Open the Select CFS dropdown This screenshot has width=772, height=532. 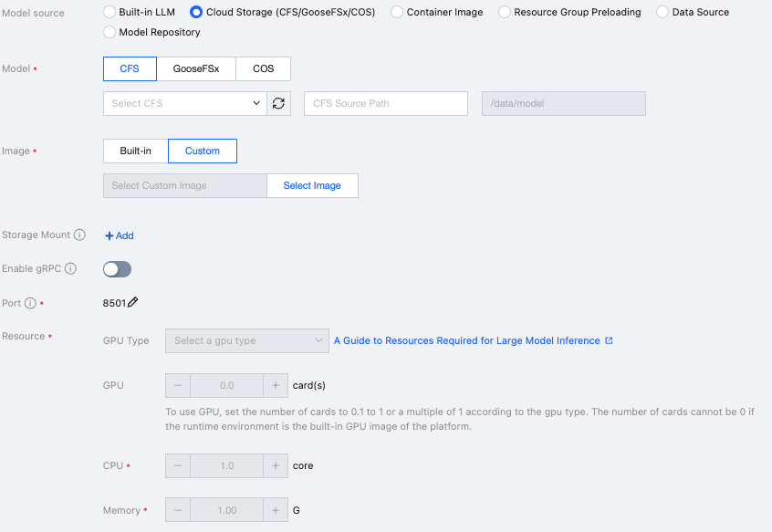(185, 103)
